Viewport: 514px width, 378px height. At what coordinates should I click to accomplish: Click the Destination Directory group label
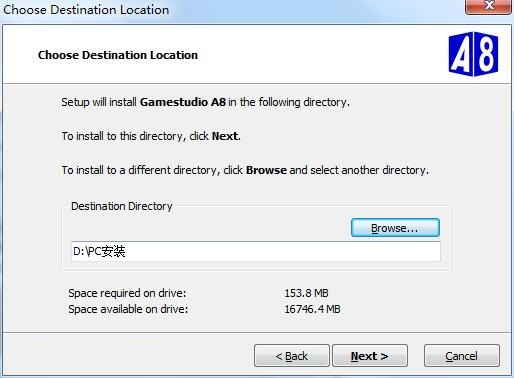[122, 206]
